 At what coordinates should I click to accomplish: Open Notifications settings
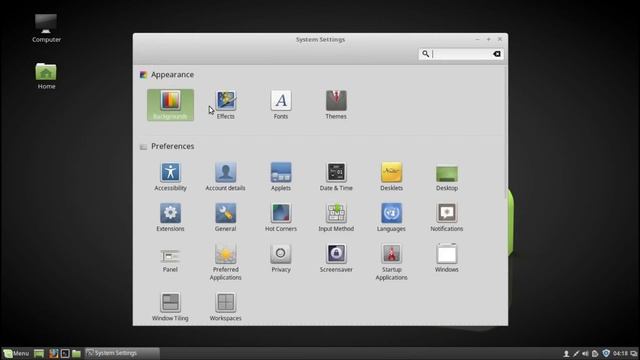[447, 218]
